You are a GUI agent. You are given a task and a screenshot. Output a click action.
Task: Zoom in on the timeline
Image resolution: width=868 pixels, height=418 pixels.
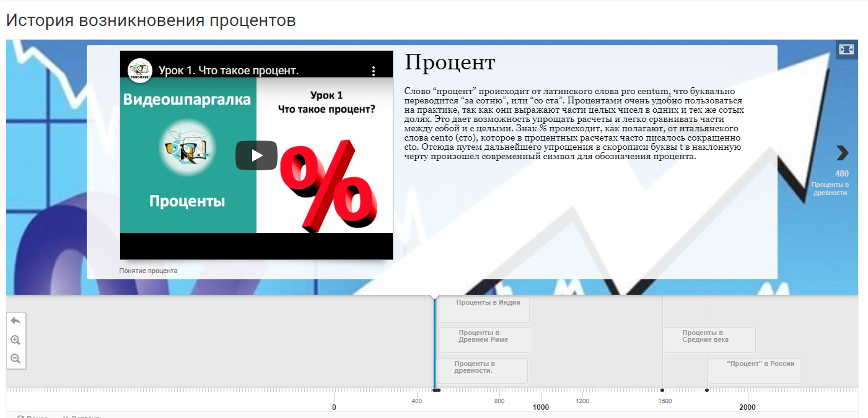pyautogui.click(x=16, y=340)
